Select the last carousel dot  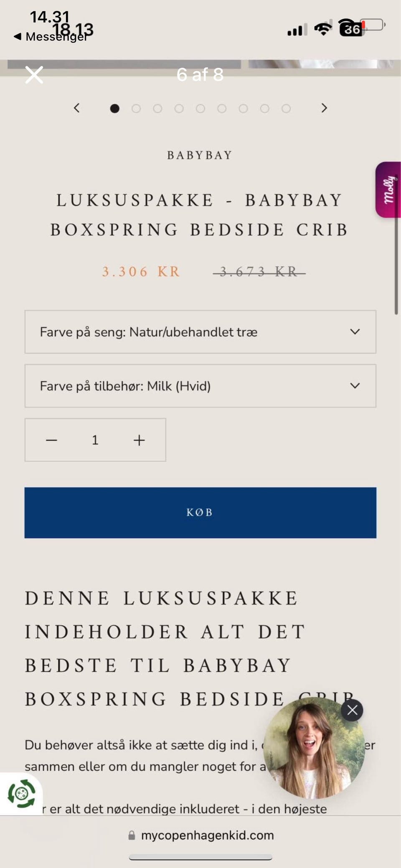(x=286, y=109)
